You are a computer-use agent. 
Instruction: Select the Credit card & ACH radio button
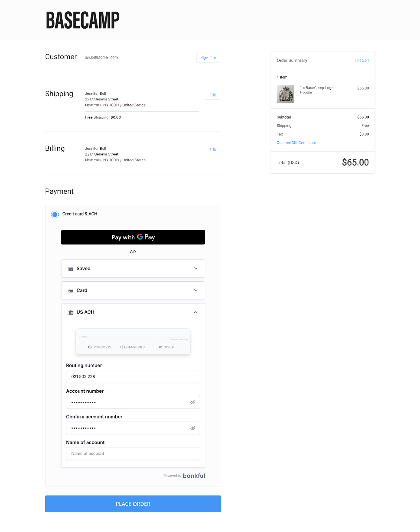click(x=55, y=214)
